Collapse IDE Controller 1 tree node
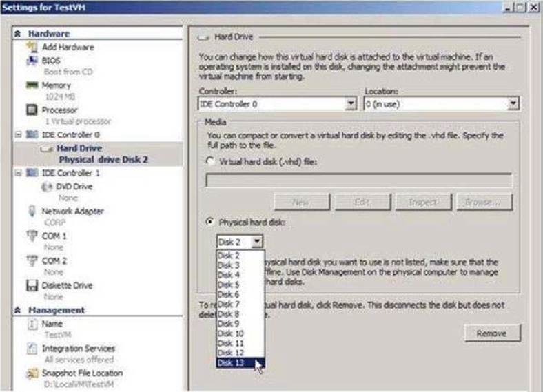 (19, 173)
